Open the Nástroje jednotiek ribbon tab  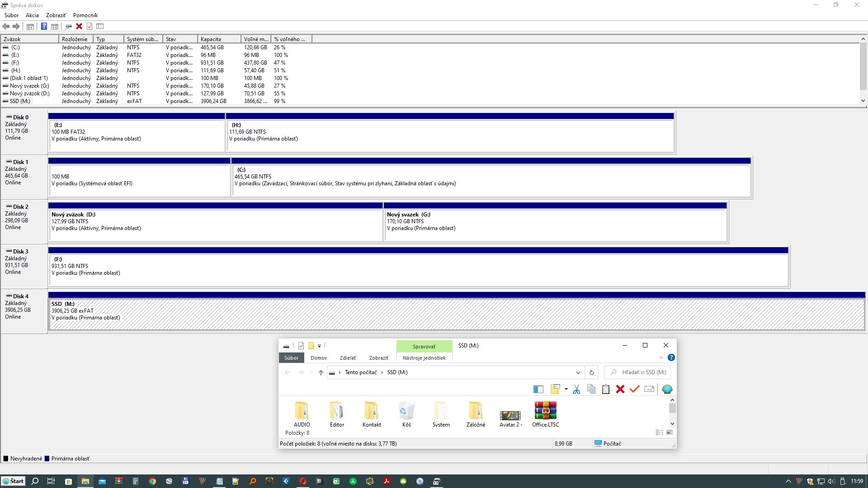[424, 358]
